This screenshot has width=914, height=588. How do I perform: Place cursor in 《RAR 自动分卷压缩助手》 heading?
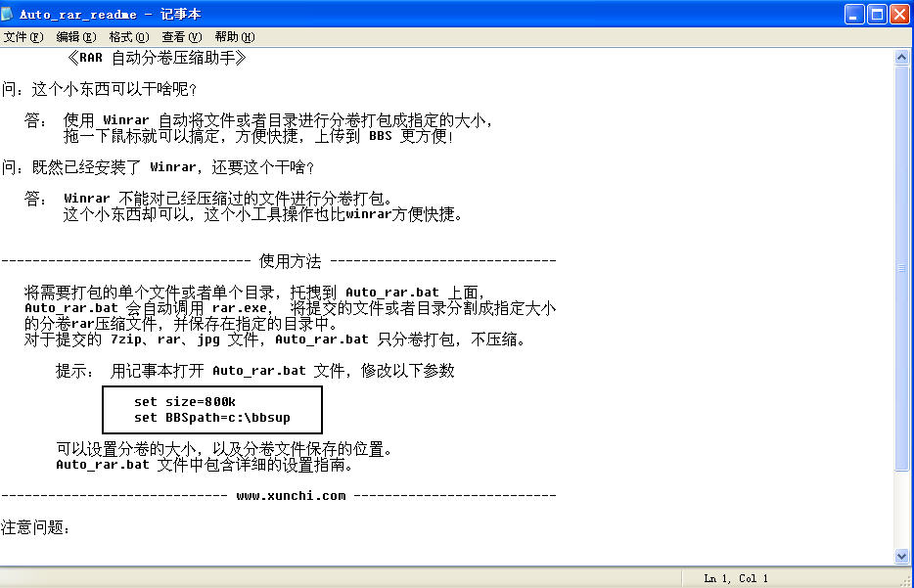(x=157, y=58)
